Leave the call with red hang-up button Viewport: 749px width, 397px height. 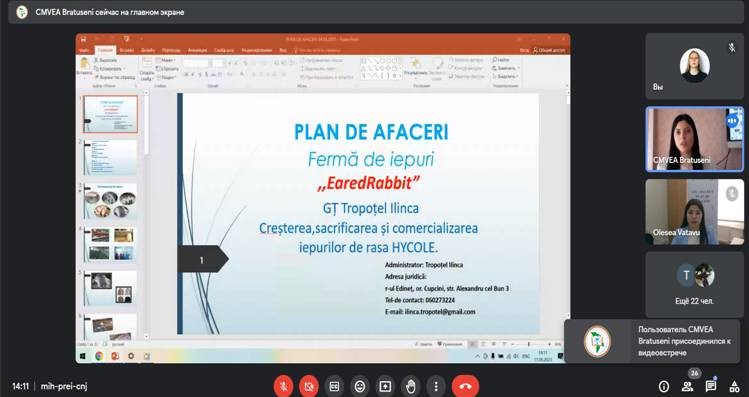coord(465,386)
